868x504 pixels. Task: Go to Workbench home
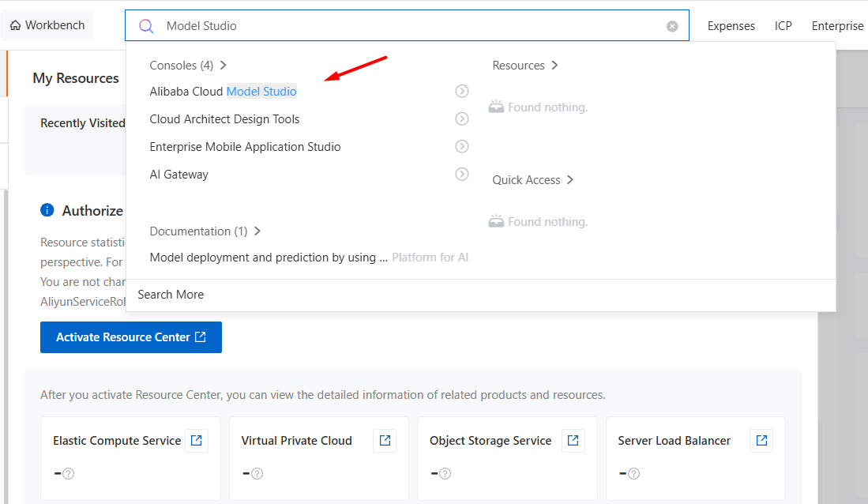tap(47, 25)
